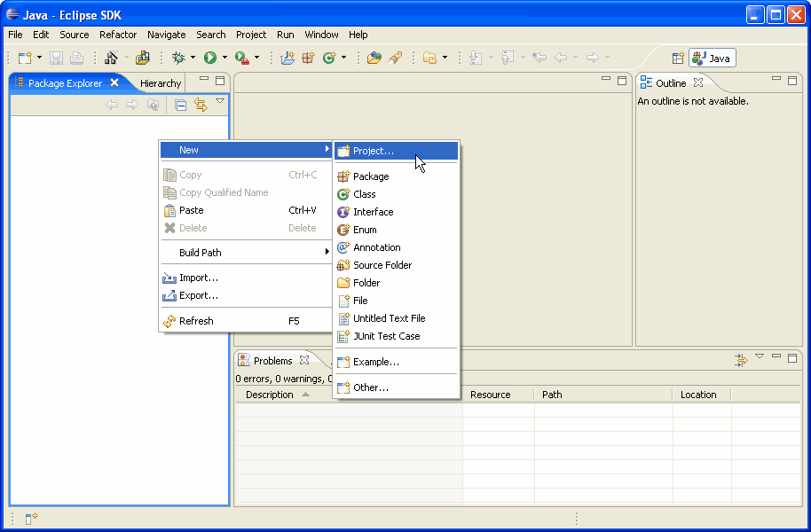Click the green Run button icon
Image resolution: width=811 pixels, height=532 pixels.
(x=210, y=58)
